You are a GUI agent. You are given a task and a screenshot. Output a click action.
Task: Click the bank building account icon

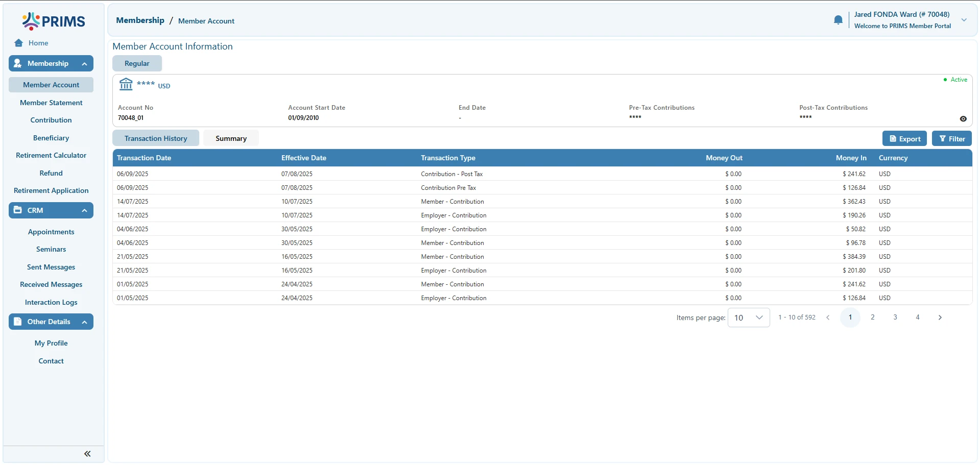pyautogui.click(x=126, y=84)
